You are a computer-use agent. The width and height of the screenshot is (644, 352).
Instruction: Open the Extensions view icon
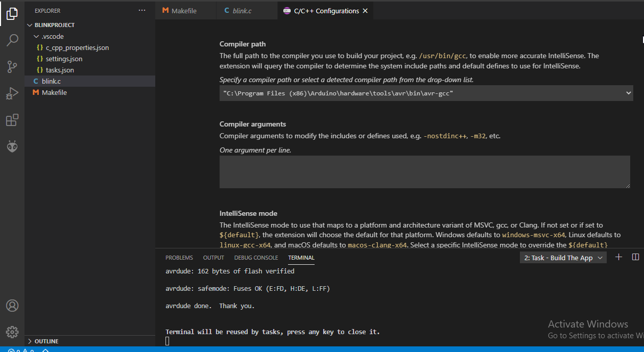(12, 120)
